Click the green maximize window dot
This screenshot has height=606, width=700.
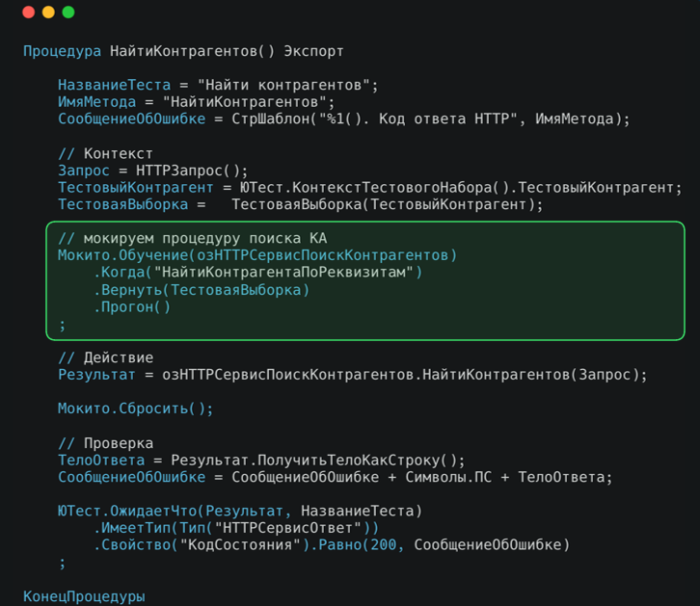point(68,12)
